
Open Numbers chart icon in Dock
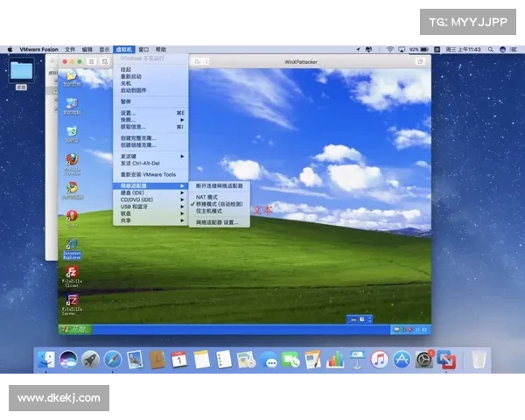335,360
